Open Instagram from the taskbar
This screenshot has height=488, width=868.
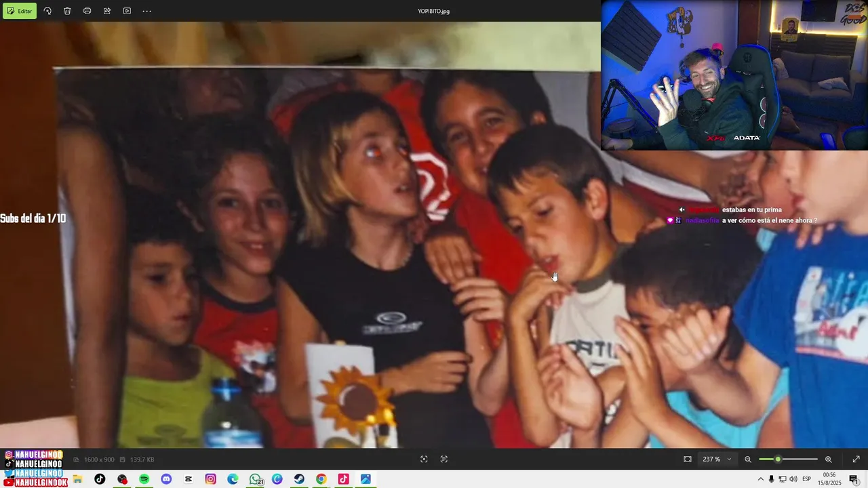[211, 479]
